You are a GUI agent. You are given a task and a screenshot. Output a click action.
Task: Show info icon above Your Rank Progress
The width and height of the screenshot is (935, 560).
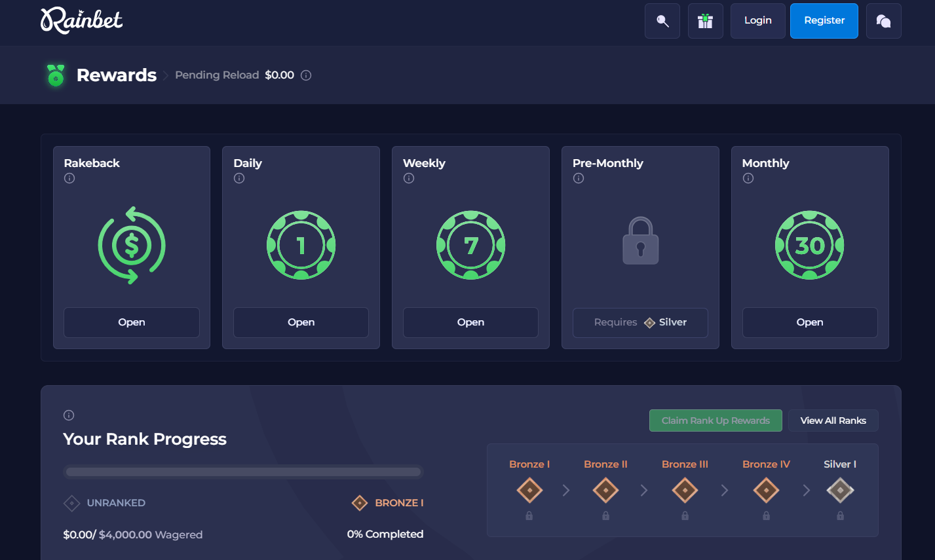coord(69,415)
